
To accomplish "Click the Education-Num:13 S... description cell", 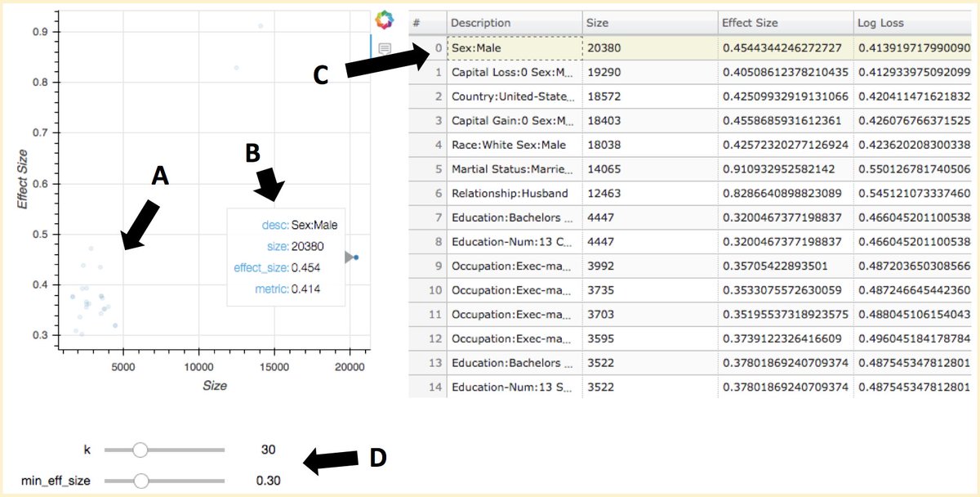I will tap(514, 387).
